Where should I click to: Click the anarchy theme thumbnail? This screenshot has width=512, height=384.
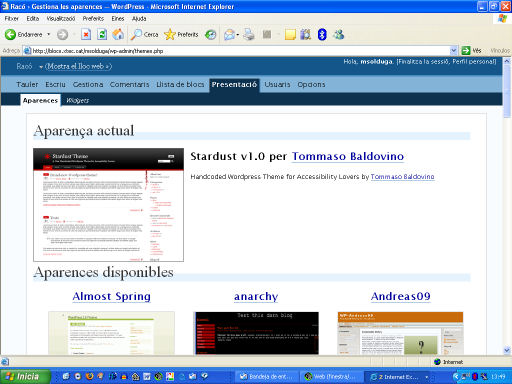coord(256,333)
